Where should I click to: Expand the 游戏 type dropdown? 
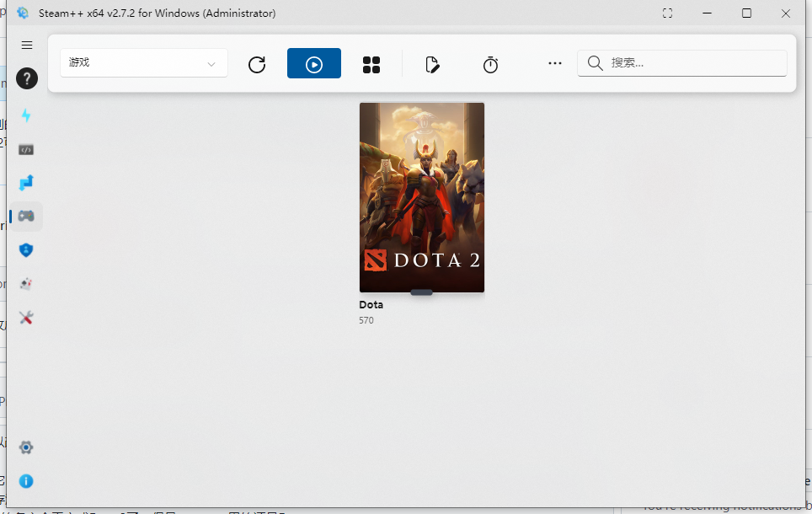143,62
